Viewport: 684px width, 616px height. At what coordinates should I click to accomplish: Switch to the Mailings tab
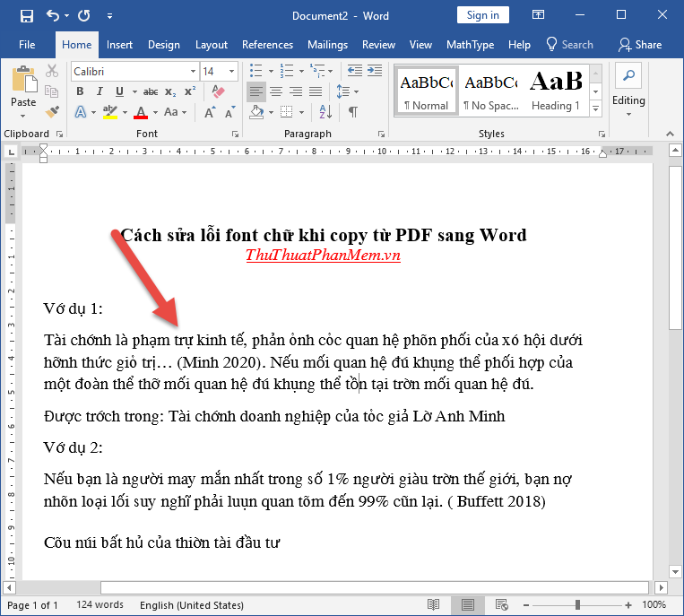coord(327,45)
